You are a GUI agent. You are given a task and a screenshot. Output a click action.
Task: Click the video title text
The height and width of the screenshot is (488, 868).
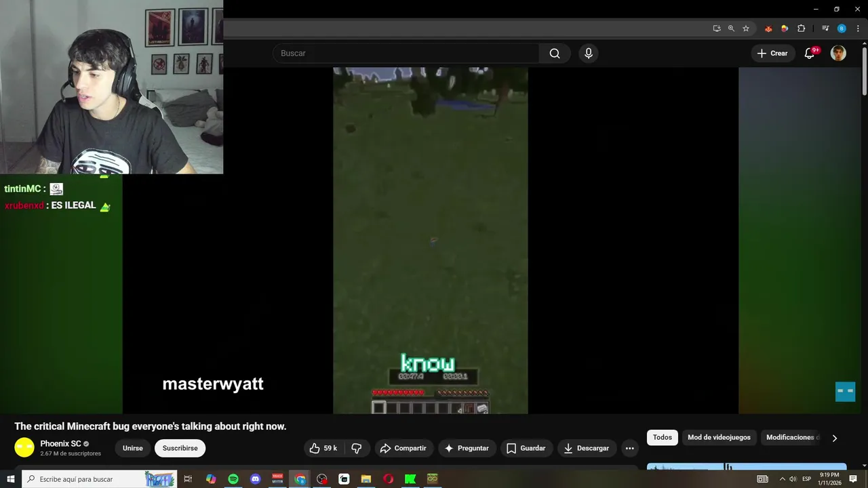pos(151,426)
